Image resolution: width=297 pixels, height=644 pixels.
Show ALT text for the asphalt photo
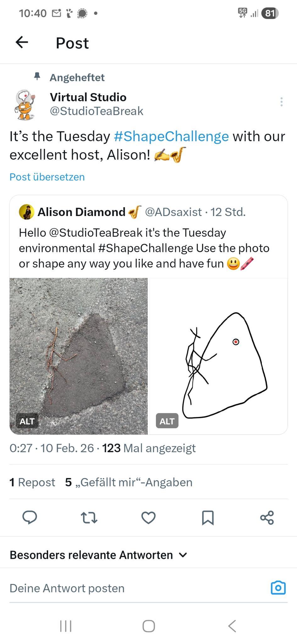pyautogui.click(x=27, y=421)
